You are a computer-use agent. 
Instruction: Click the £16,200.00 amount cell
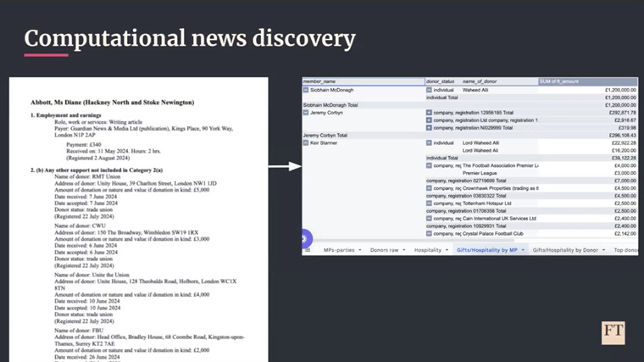(x=624, y=150)
